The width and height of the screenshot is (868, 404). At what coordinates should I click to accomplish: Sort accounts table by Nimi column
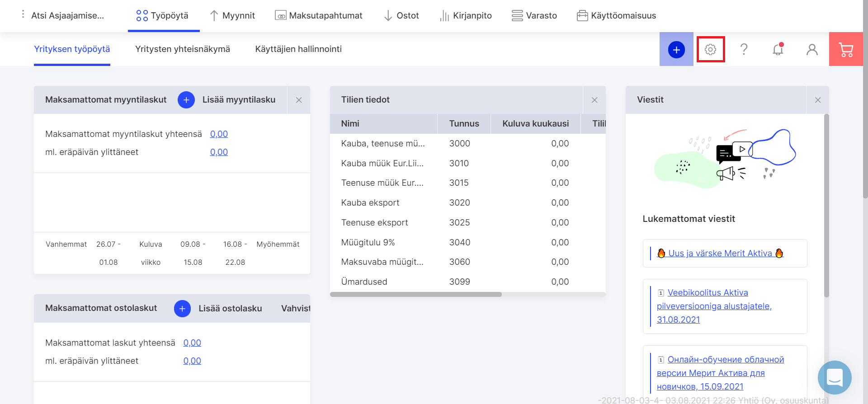tap(384, 124)
